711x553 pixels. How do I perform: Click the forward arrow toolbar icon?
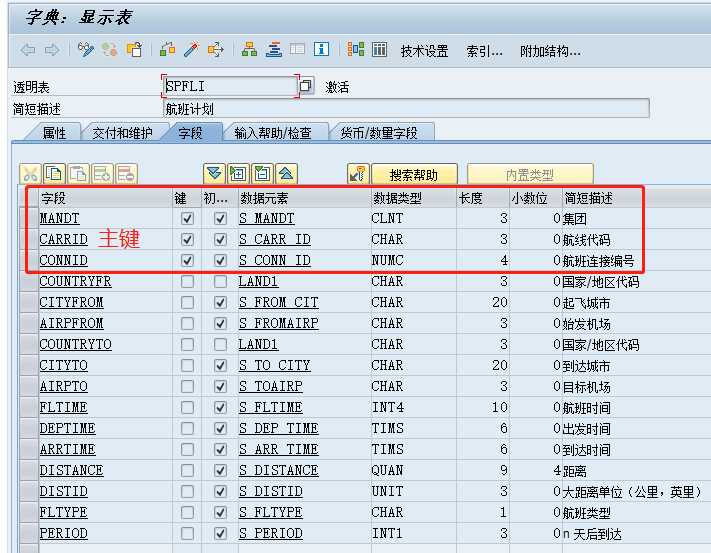[52, 50]
